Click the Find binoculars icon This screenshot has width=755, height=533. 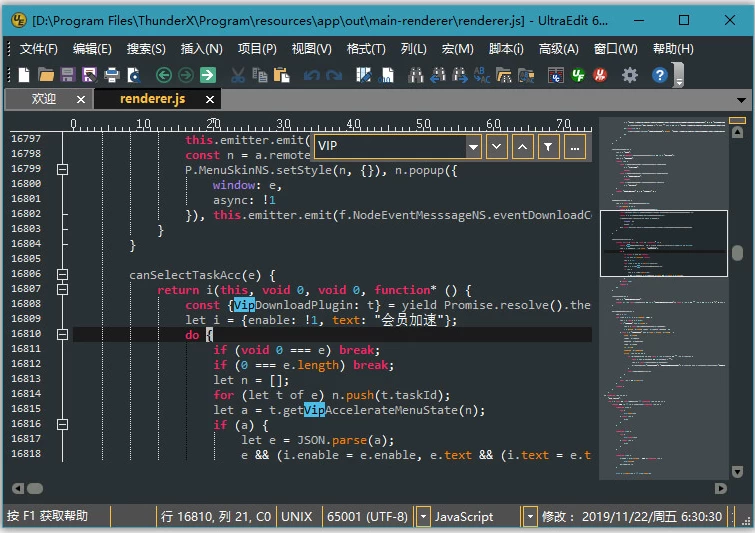pyautogui.click(x=415, y=75)
